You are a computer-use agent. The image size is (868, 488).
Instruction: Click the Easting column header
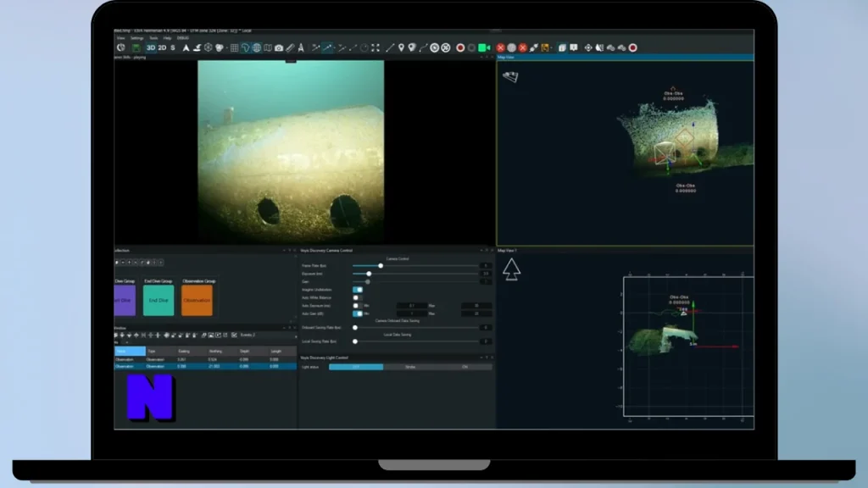(191, 352)
